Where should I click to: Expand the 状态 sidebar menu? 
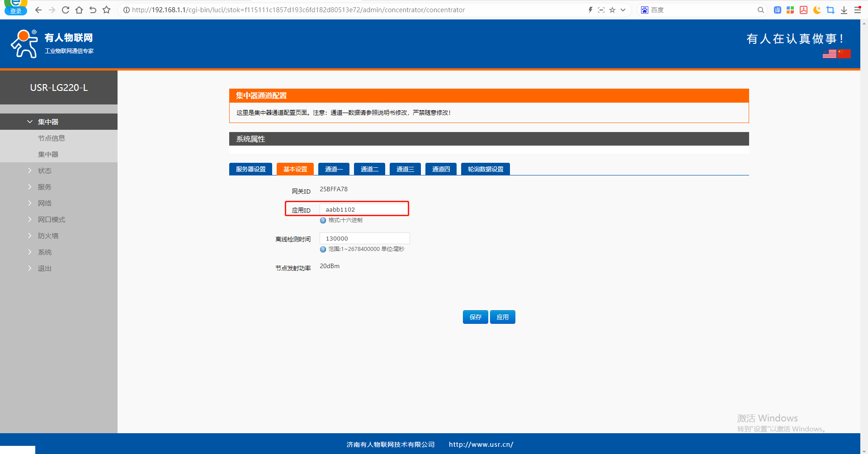tap(59, 170)
